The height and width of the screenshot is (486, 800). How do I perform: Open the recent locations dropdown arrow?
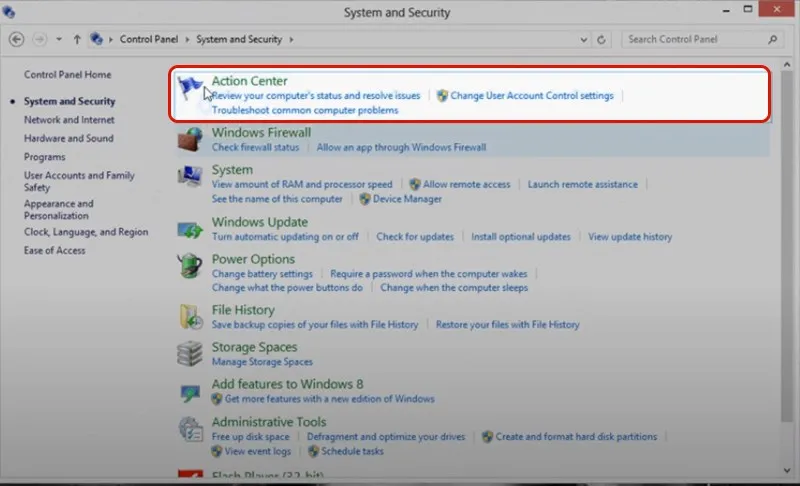59,40
